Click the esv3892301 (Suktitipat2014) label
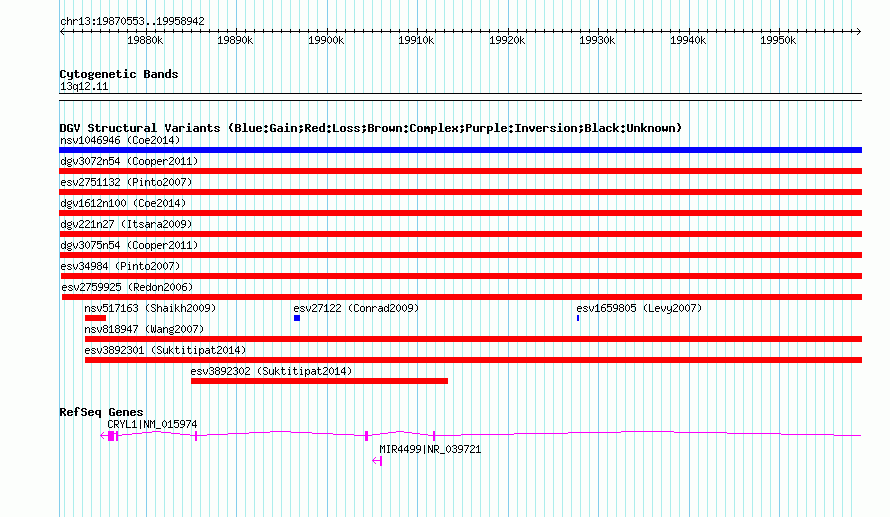This screenshot has width=890, height=517. pos(165,350)
